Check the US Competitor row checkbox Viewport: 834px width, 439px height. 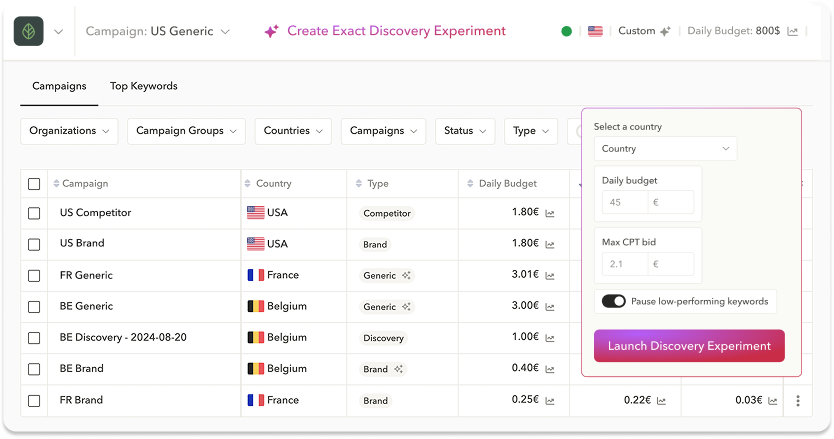pos(34,213)
